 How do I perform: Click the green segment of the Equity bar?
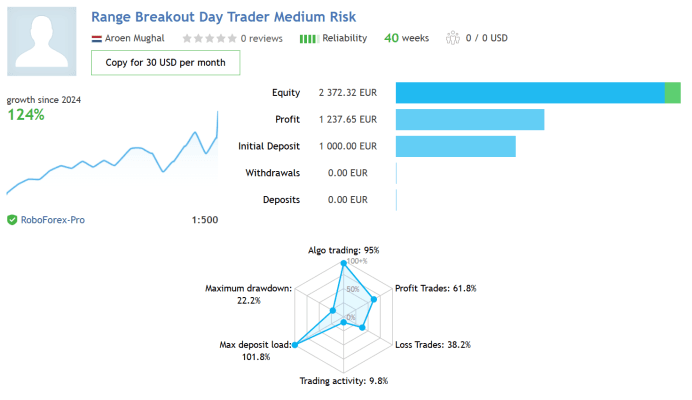click(x=673, y=93)
